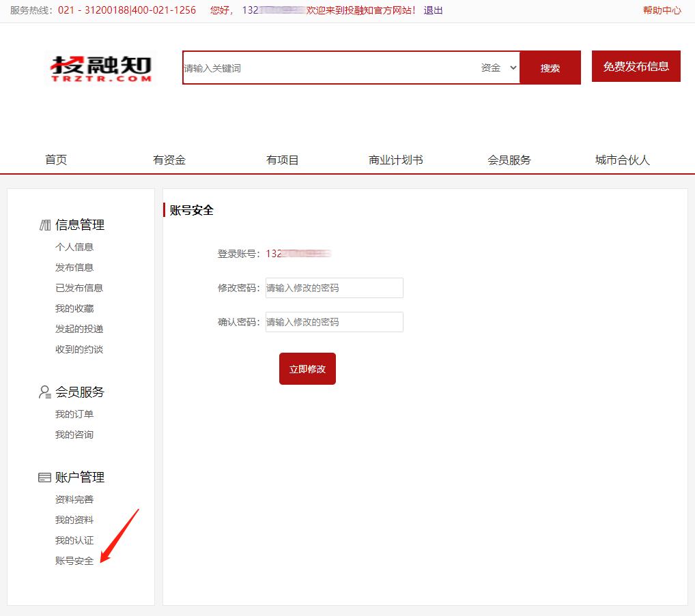The height and width of the screenshot is (616, 695).
Task: Go to 我的认证 page
Action: pyautogui.click(x=74, y=540)
